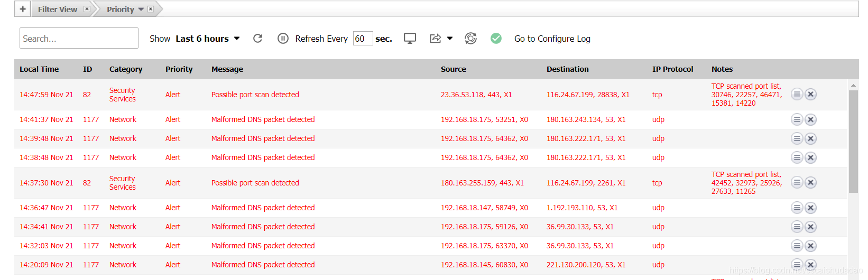Click timestamp 14:20:09 Nov 21
Viewport: 868px width, 280px height.
click(47, 265)
